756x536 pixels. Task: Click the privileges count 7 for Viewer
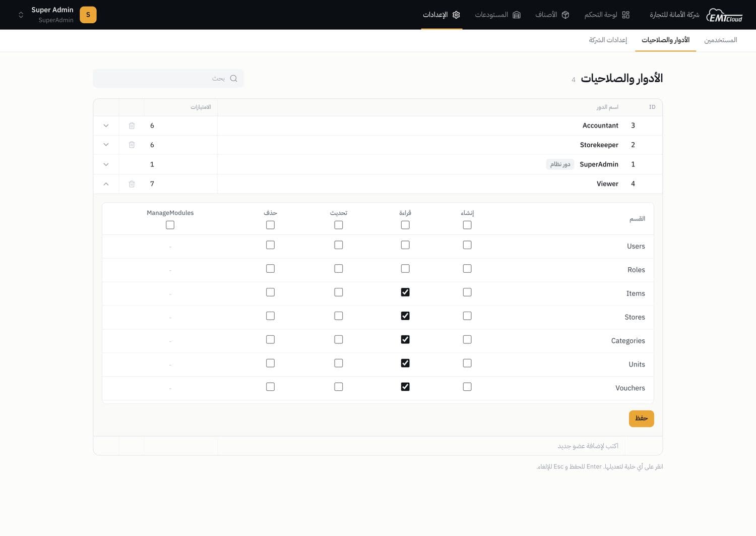pyautogui.click(x=152, y=184)
